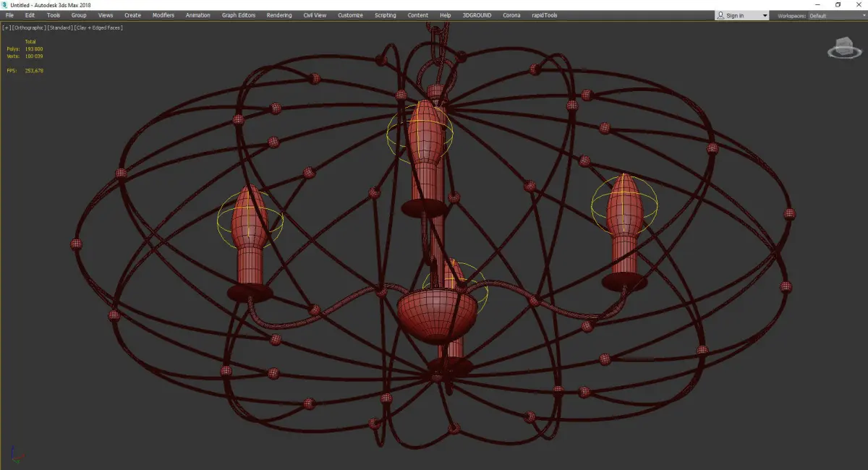Click the Polys count statistic text
The height and width of the screenshot is (470, 868).
[x=24, y=48]
